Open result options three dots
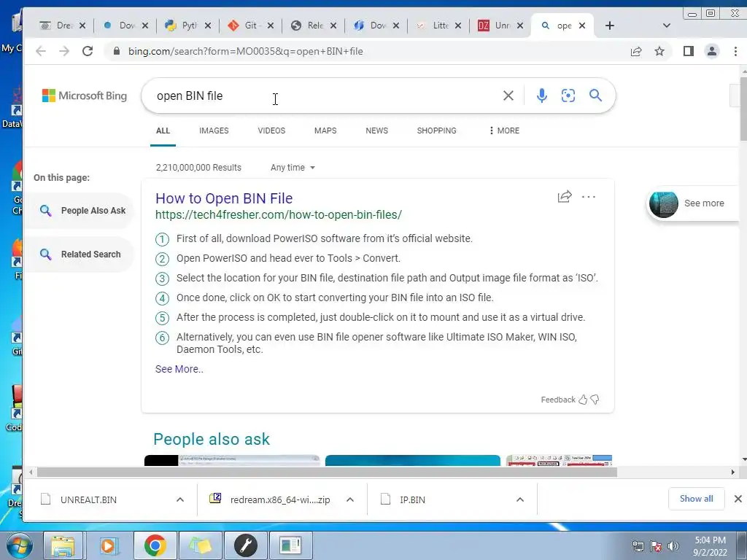747x560 pixels. coord(589,197)
